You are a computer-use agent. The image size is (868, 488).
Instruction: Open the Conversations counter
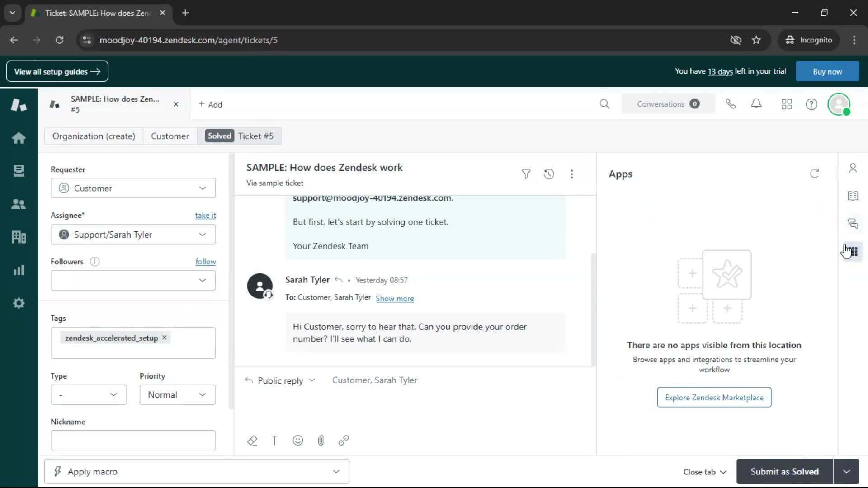tap(668, 104)
